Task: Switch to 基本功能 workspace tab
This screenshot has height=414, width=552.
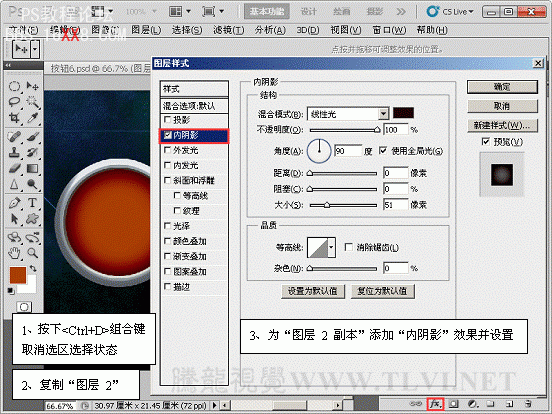Action: pos(266,12)
